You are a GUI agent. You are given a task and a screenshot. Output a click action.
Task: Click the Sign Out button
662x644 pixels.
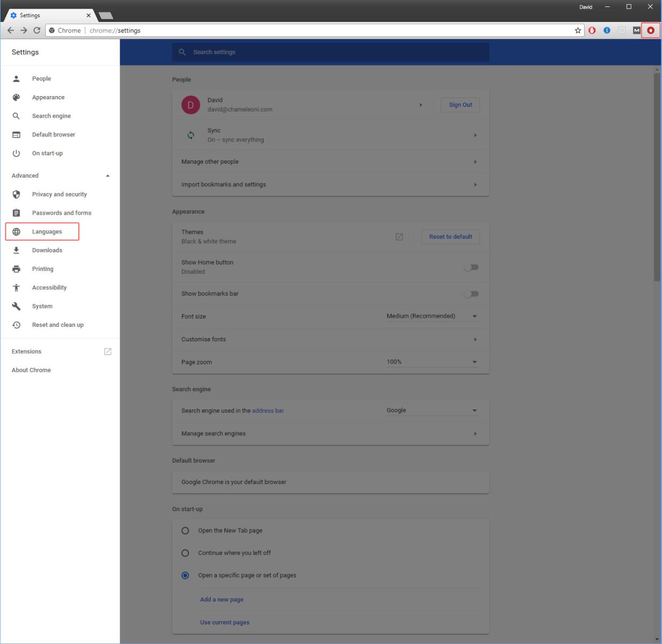pyautogui.click(x=460, y=105)
